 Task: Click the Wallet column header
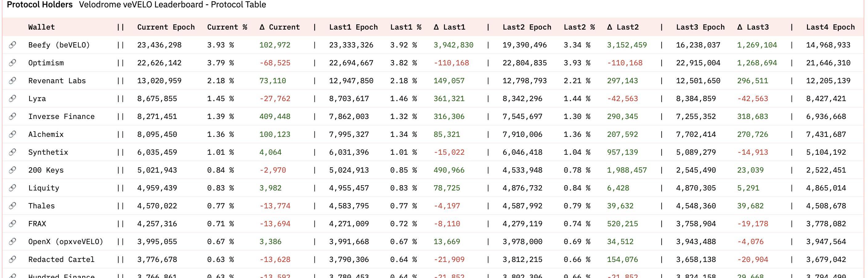point(42,27)
